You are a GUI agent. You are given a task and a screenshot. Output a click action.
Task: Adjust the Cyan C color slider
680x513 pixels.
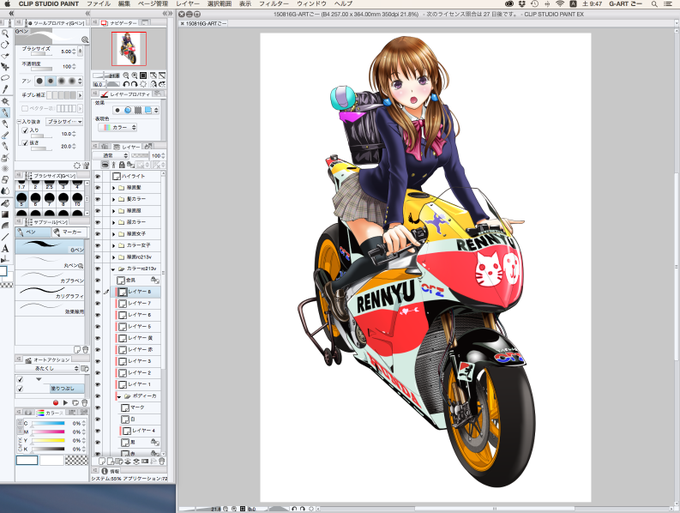pos(48,423)
